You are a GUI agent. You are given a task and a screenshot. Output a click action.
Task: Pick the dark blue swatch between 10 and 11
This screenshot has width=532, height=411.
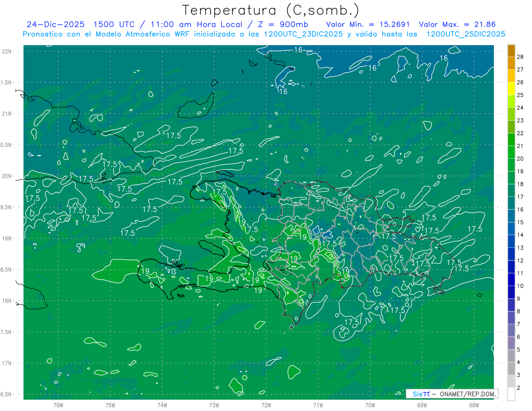[511, 279]
